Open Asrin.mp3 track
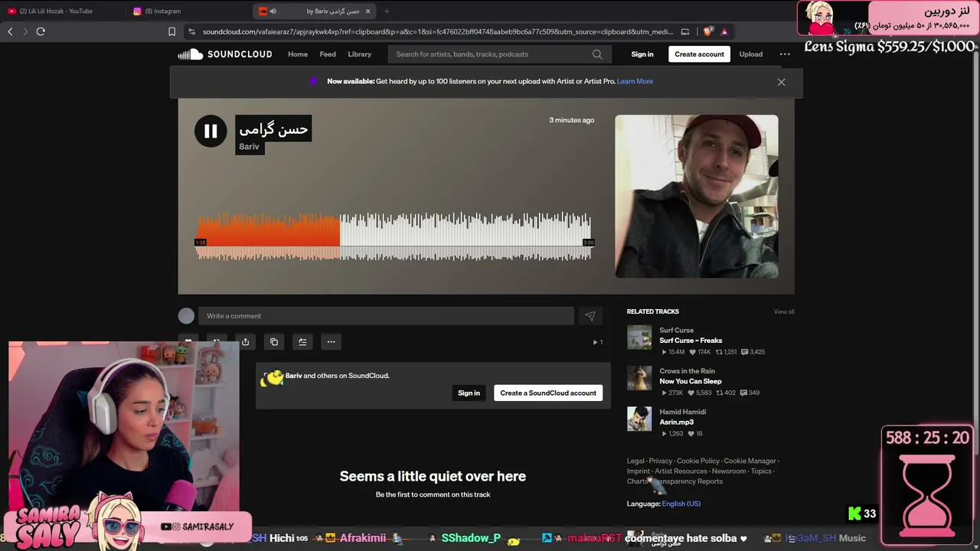This screenshot has width=980, height=551. [677, 422]
